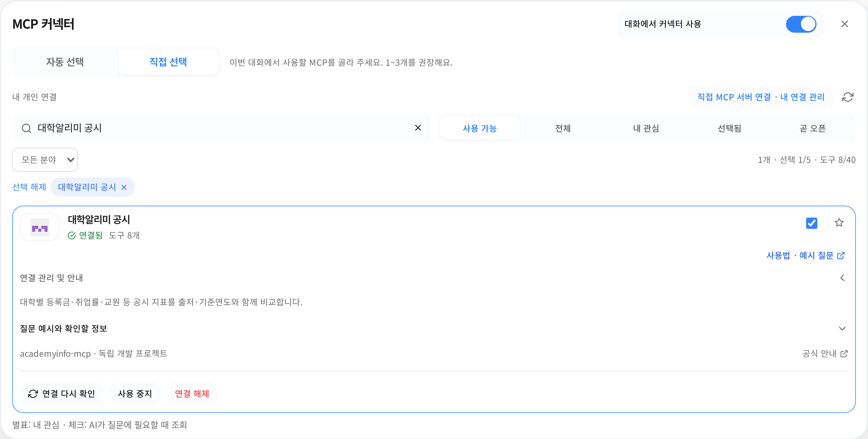868x439 pixels.
Task: Click the 대학알리미 공시 card title
Action: pyautogui.click(x=99, y=219)
